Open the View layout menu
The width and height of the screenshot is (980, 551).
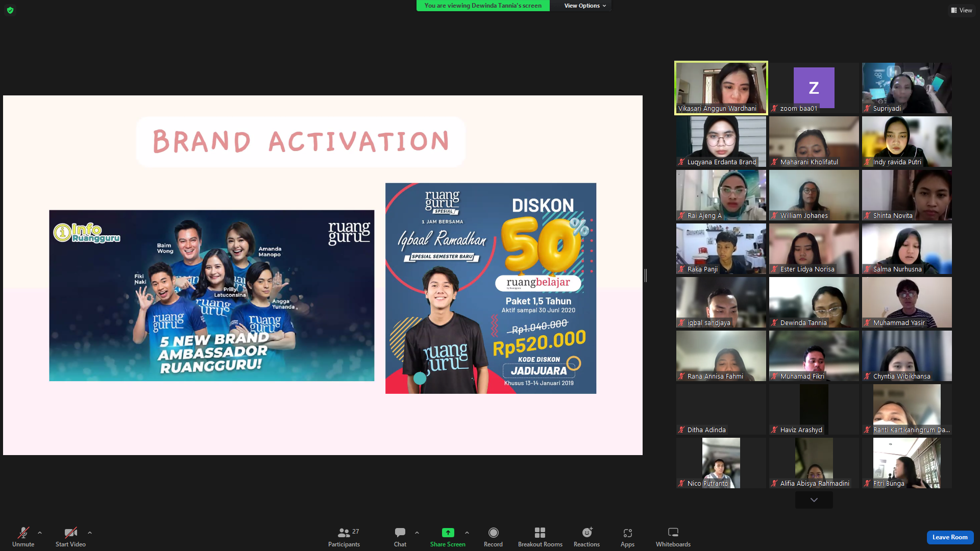pos(962,10)
